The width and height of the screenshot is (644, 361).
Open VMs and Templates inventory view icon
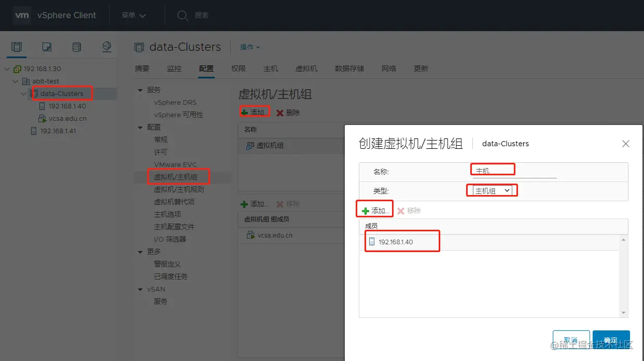pos(47,47)
